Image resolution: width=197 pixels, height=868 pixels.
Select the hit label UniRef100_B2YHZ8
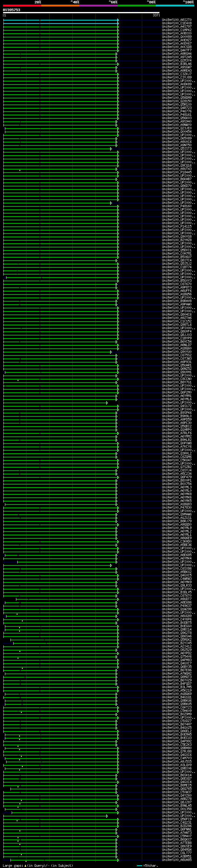(177, 240)
